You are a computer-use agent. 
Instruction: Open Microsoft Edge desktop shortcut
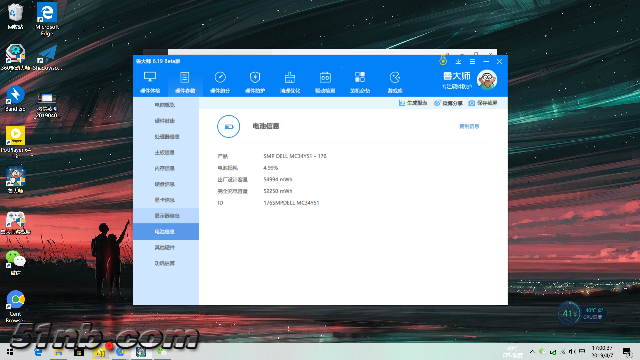pyautogui.click(x=47, y=19)
